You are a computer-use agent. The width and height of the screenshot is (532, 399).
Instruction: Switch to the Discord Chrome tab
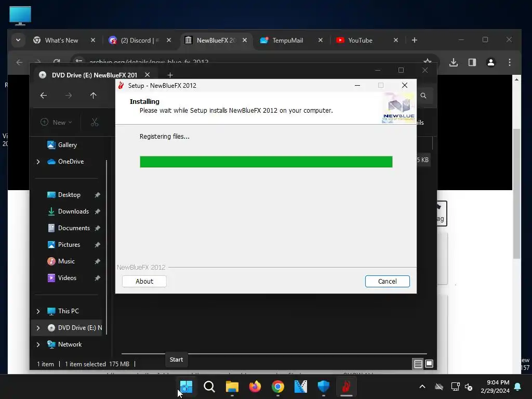click(139, 41)
